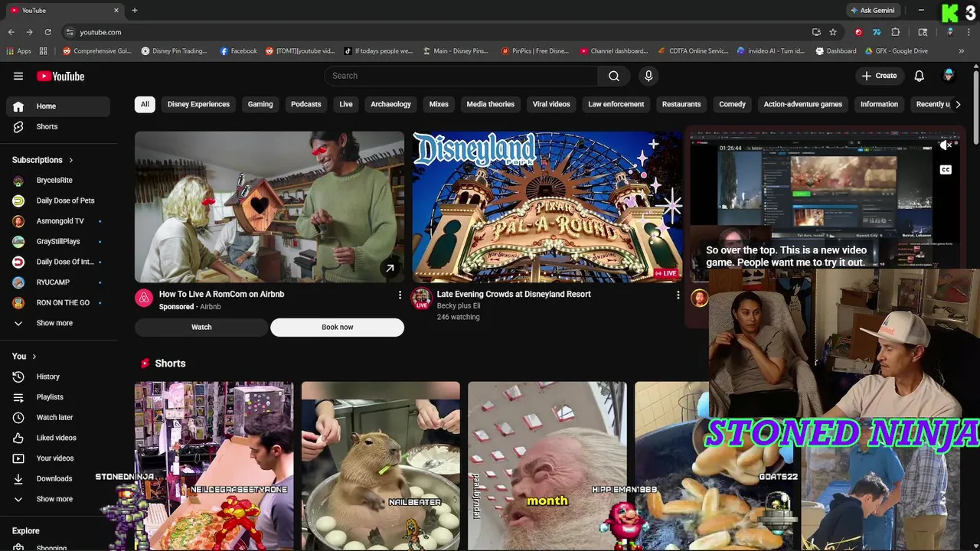Open the Disneyland video three-dot menu
Viewport: 980px width, 551px height.
678,295
